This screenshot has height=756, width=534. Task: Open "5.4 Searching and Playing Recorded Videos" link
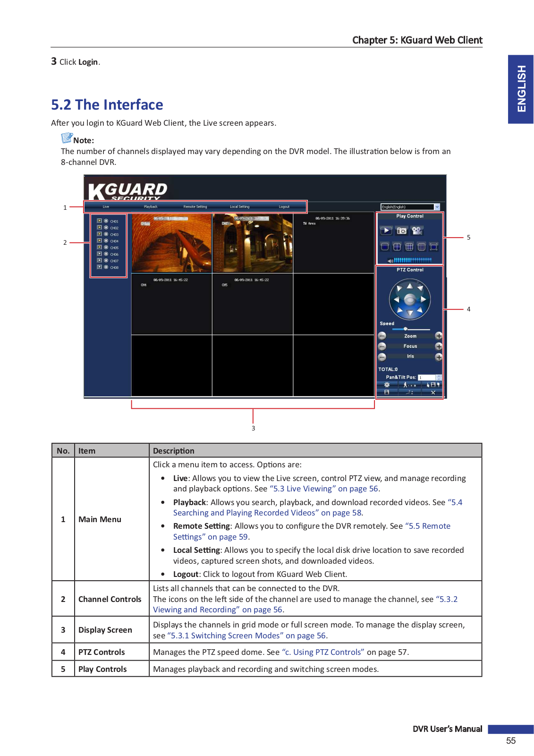[318, 507]
